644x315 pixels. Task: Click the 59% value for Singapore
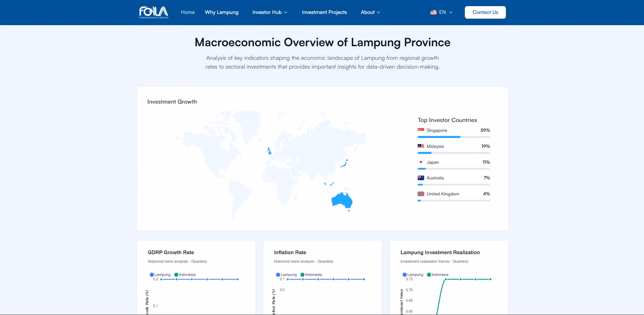485,130
